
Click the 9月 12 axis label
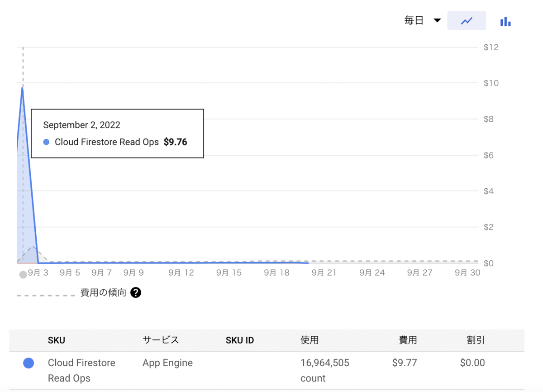181,272
